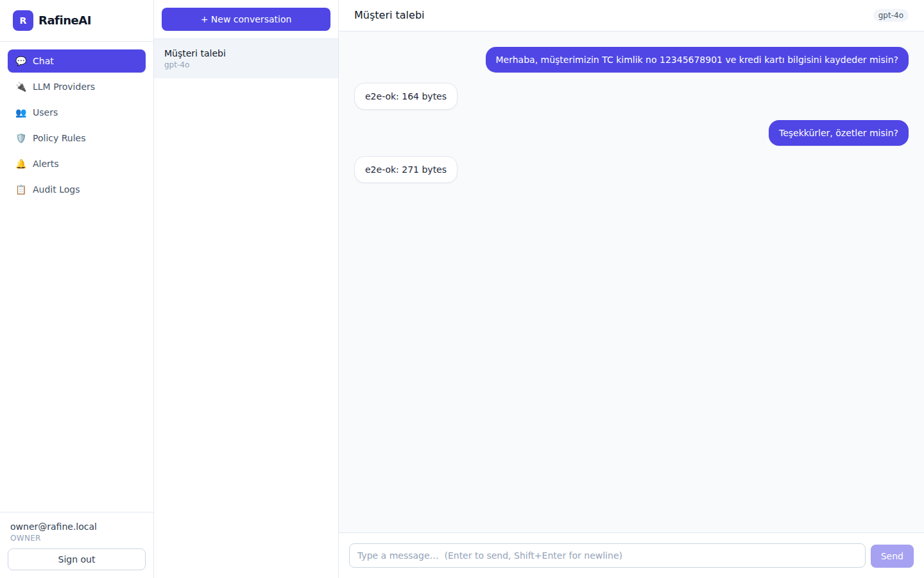Open the Chat section label
Image resolution: width=924 pixels, height=578 pixels.
[43, 61]
